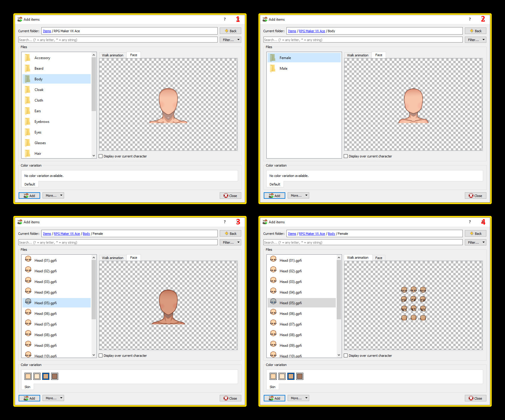The width and height of the screenshot is (505, 420).
Task: Enable Display over current character in window 1
Action: (101, 156)
